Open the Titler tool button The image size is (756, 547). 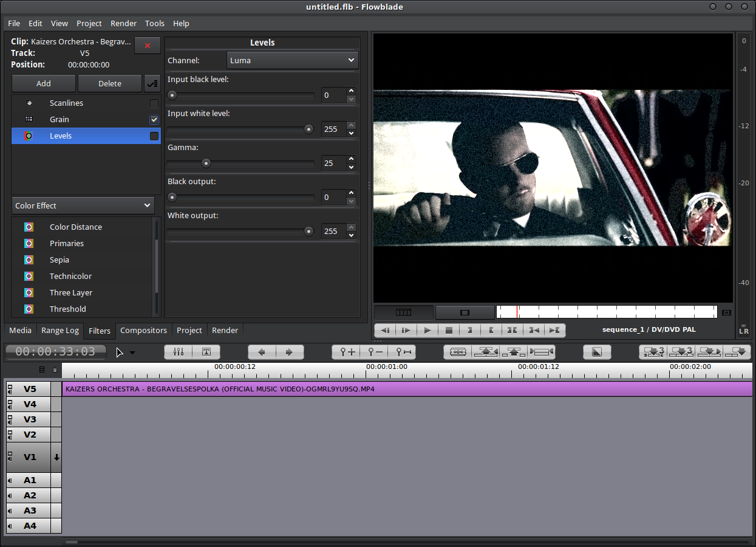206,352
